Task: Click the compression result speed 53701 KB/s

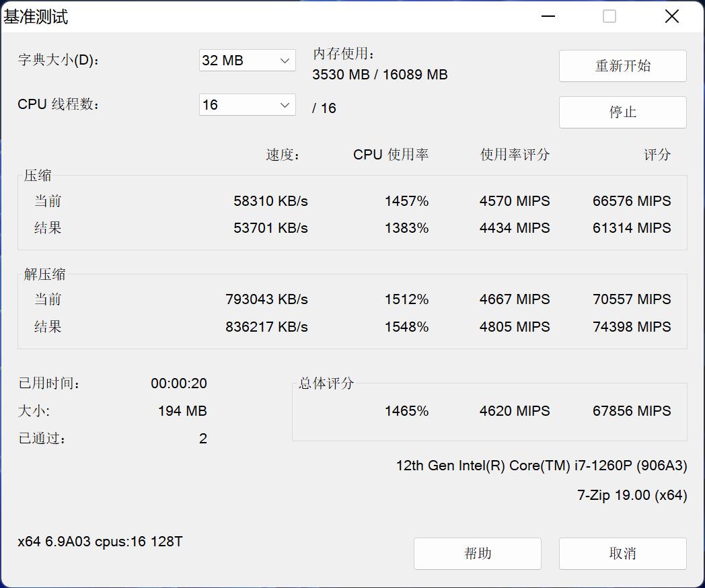Action: tap(270, 228)
